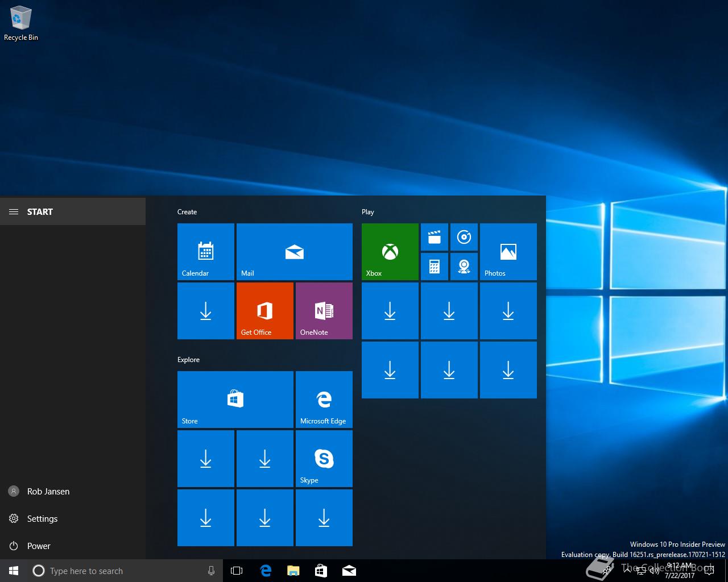Click the Explore group header

point(188,360)
